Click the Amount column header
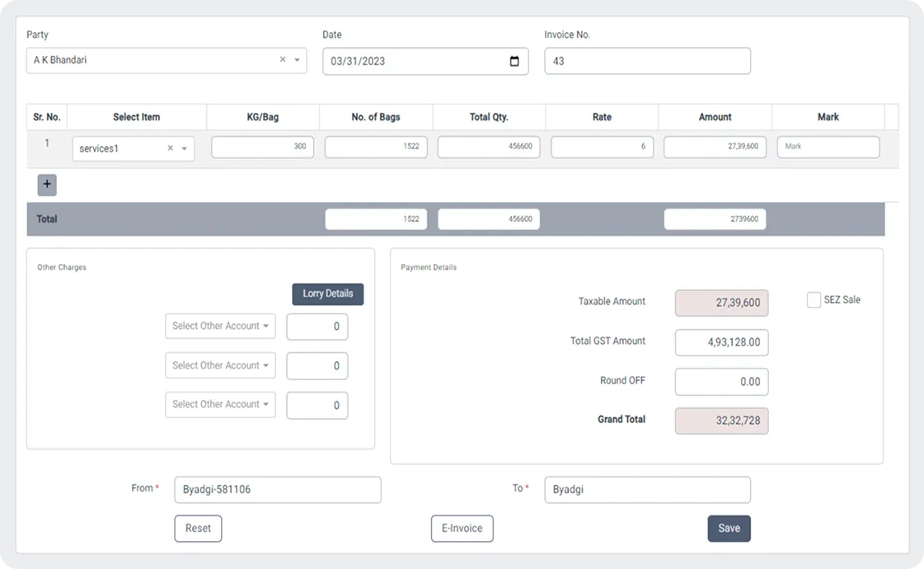This screenshot has height=569, width=924. (x=715, y=117)
